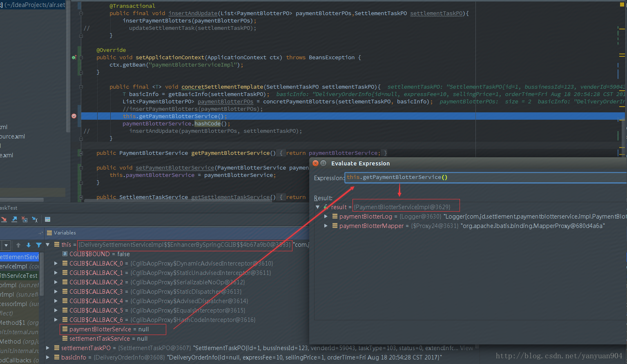
Task: Click result value PaymentBlotterServiceImpl@3629
Action: 402,207
